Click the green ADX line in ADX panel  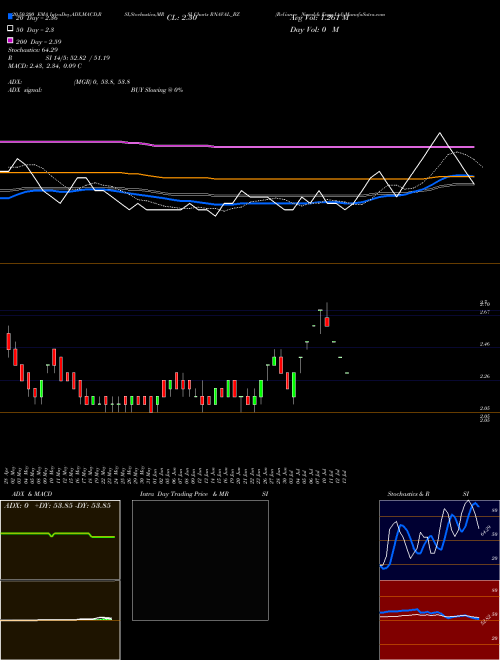58,535
